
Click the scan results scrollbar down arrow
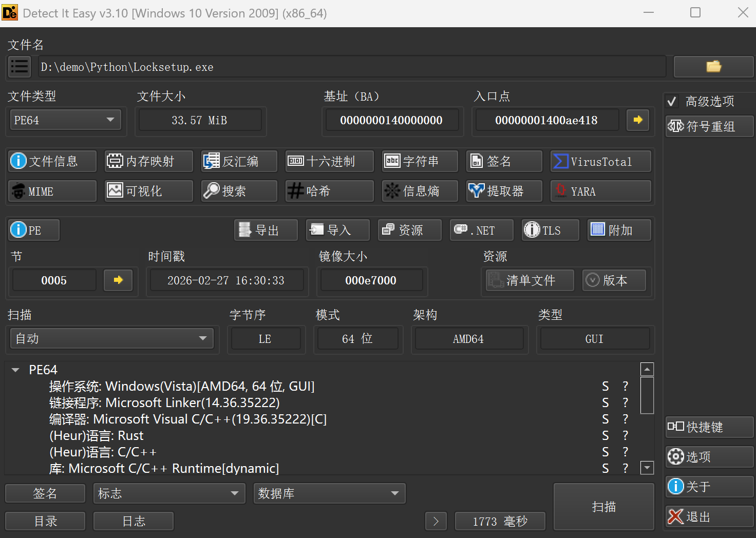click(647, 468)
